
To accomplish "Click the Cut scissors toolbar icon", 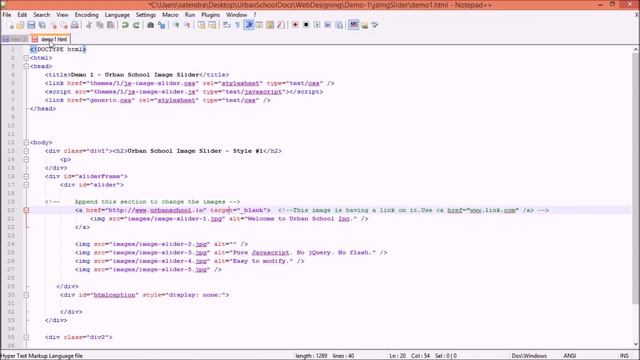I will pyautogui.click(x=89, y=25).
